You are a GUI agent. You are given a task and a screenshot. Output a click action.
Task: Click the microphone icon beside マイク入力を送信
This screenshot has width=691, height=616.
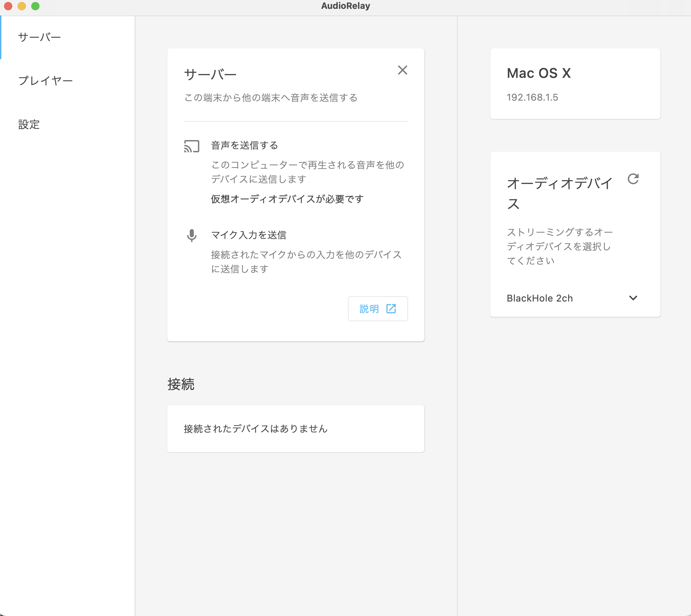[x=191, y=235]
